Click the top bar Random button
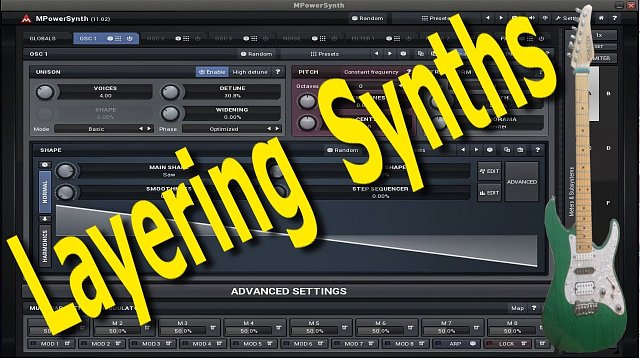This screenshot has width=640, height=360. tap(367, 18)
